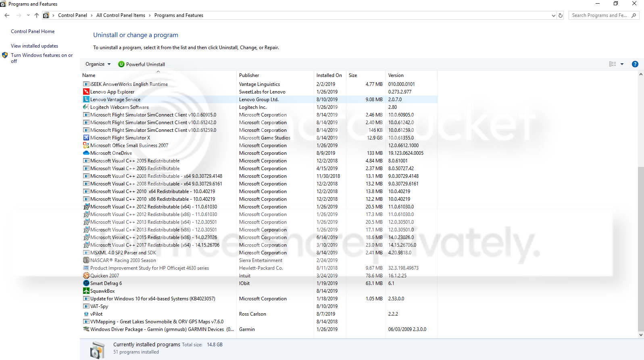Image resolution: width=644 pixels, height=360 pixels.
Task: Click the vPilot icon
Action: click(86, 314)
